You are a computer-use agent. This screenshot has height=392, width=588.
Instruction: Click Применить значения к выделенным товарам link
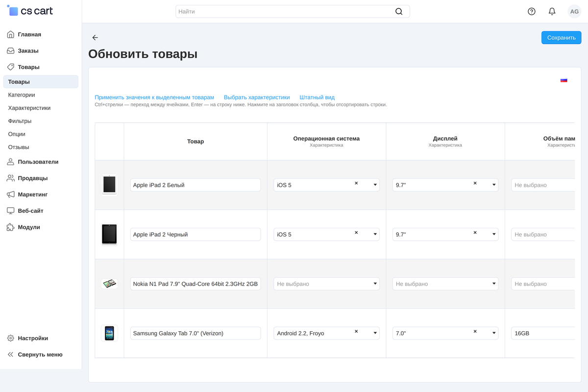(154, 98)
